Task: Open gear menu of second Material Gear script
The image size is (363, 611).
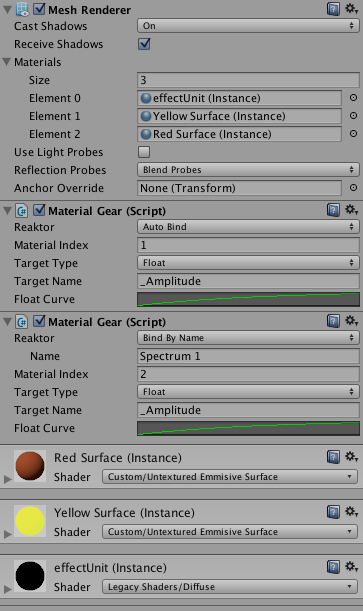Action: pos(351,321)
